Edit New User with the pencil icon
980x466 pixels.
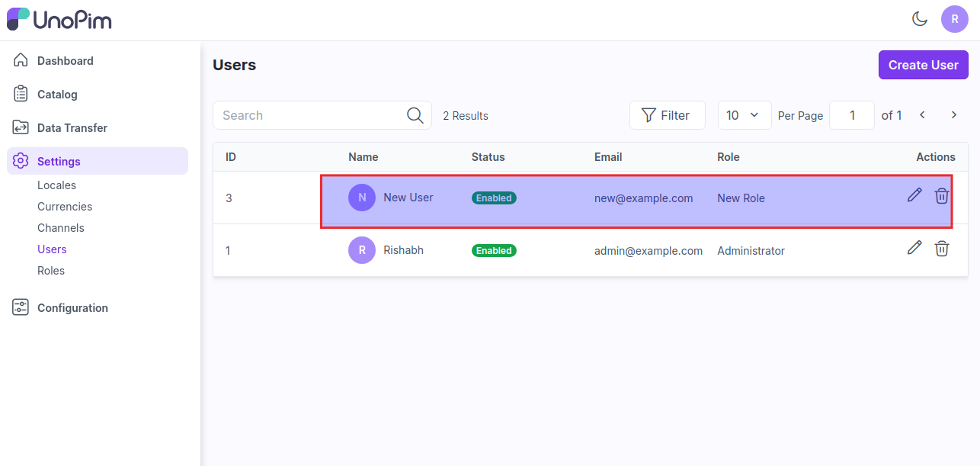click(x=914, y=195)
